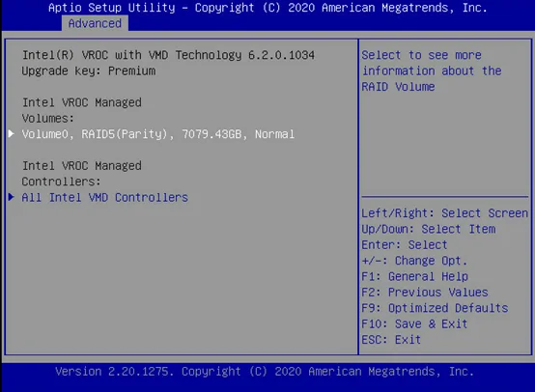The width and height of the screenshot is (535, 392).
Task: Click 'F9: Optimized Defaults' hint
Action: click(x=435, y=308)
